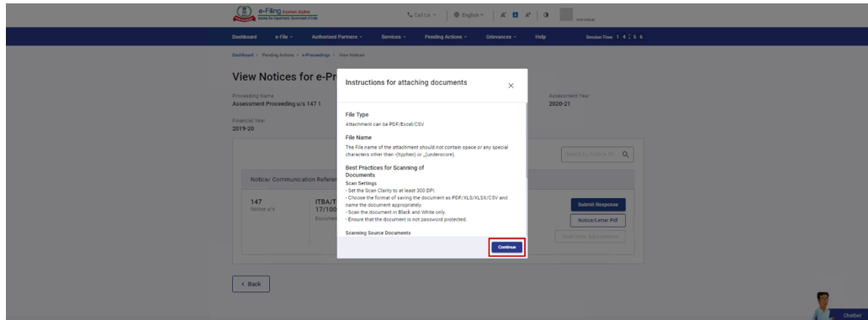Open the Chatbot assistant icon
This screenshot has width=868, height=320.
[825, 305]
